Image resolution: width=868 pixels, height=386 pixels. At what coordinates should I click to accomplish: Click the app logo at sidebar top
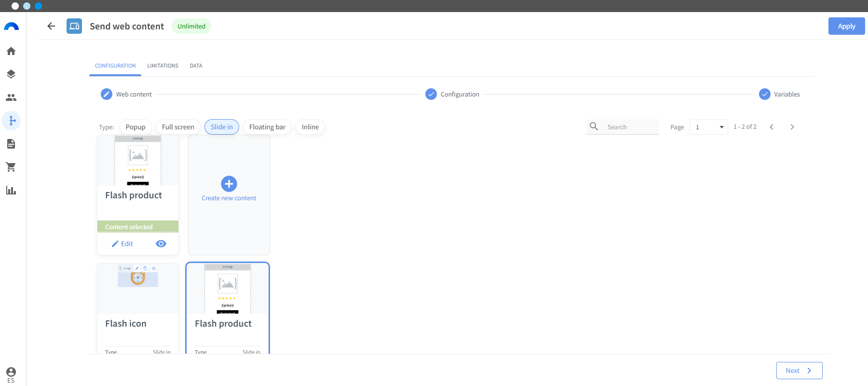(x=11, y=27)
